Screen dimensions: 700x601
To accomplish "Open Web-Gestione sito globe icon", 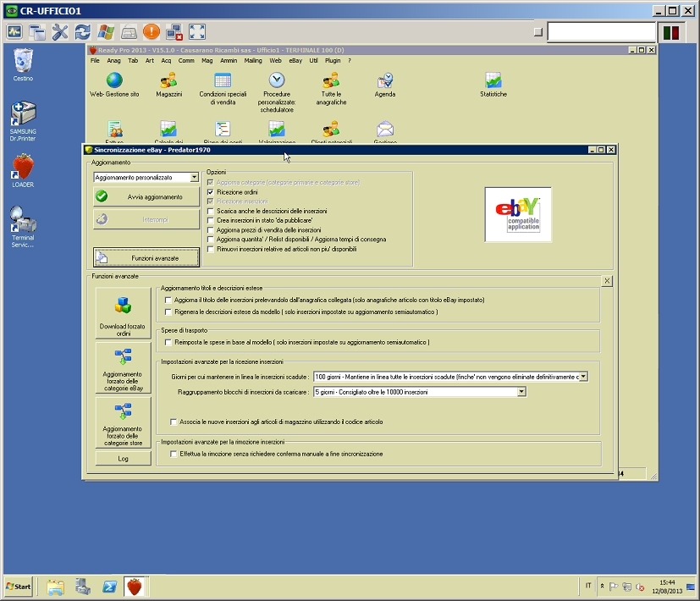I will [x=114, y=80].
